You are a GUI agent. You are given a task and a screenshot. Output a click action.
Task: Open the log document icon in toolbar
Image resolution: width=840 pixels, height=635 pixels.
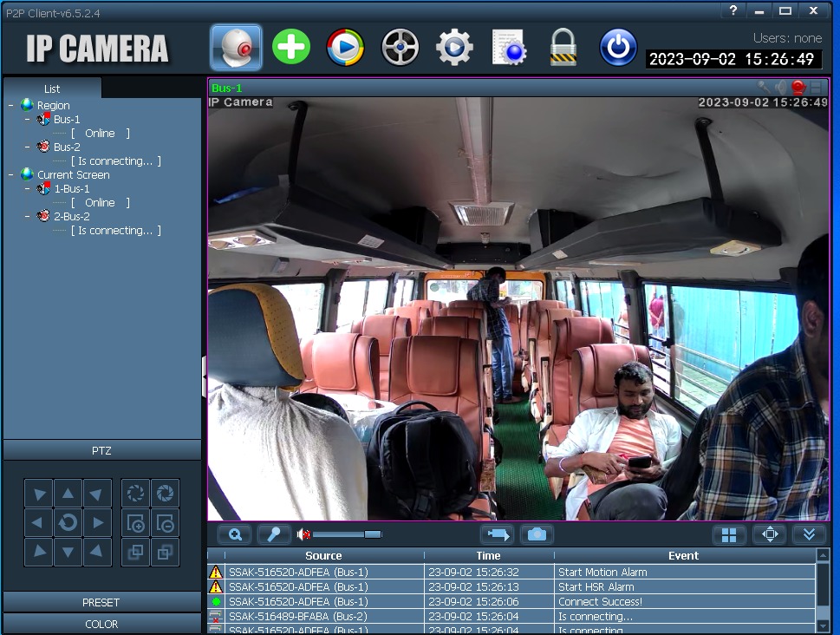(x=509, y=47)
